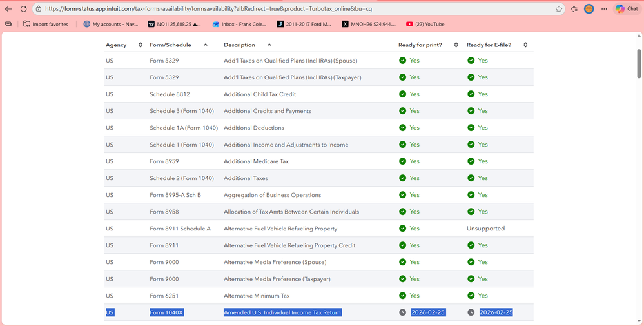Click Alternative Minimum Tax description
644x326 pixels.
coord(257,296)
